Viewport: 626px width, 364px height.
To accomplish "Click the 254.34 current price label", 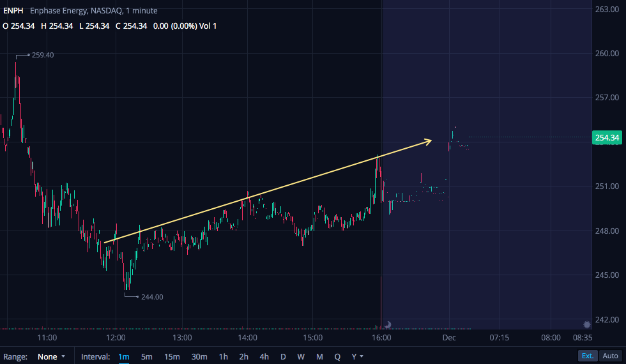I will point(607,137).
